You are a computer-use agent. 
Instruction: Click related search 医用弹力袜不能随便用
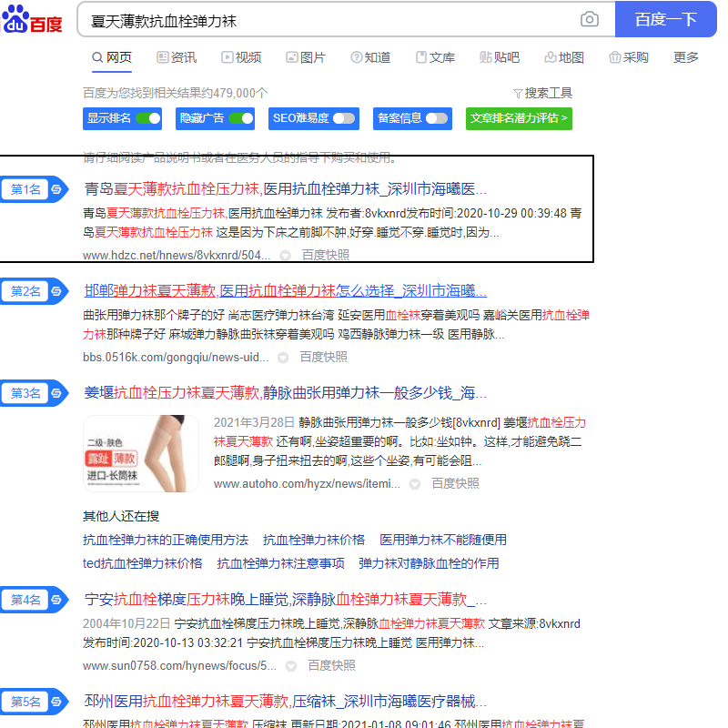pos(443,540)
